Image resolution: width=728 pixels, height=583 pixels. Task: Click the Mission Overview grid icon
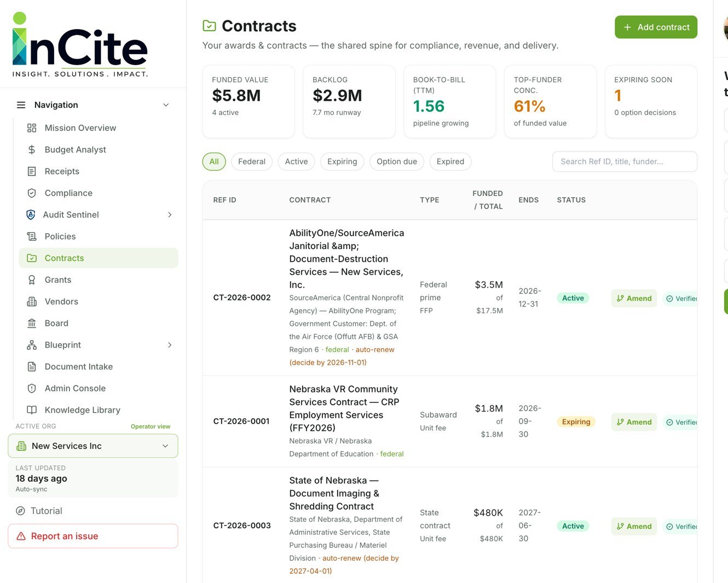pos(32,128)
